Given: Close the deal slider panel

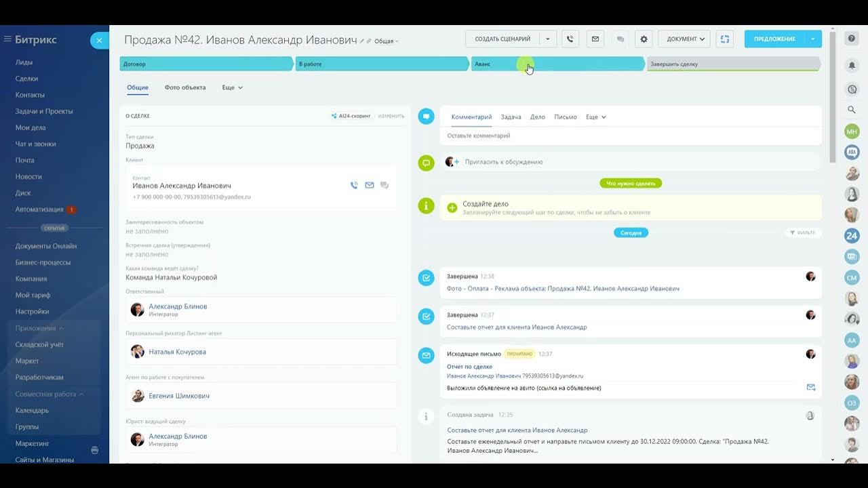Looking at the screenshot, I should 99,41.
